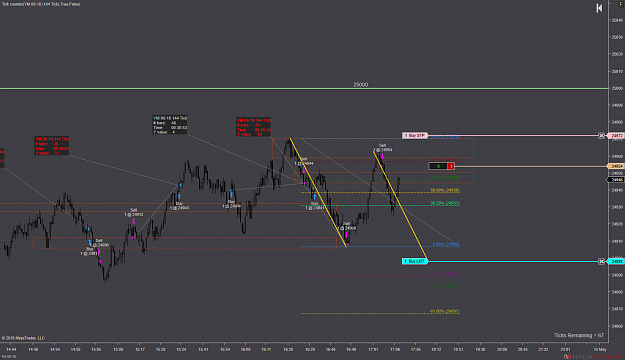The image size is (625, 360).
Task: Select the -61.80% yellow Fibonacci extension label
Action: pyautogui.click(x=444, y=311)
